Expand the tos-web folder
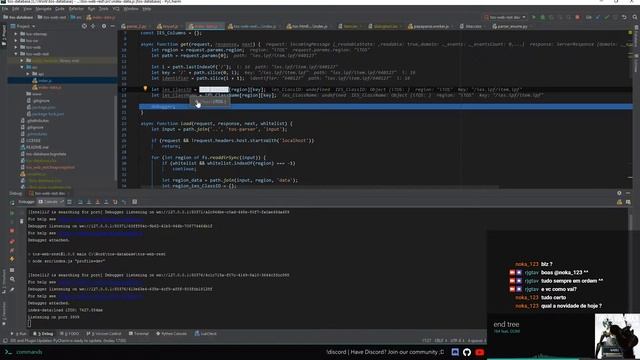Screen dimensions: 640x360 pos(16,47)
